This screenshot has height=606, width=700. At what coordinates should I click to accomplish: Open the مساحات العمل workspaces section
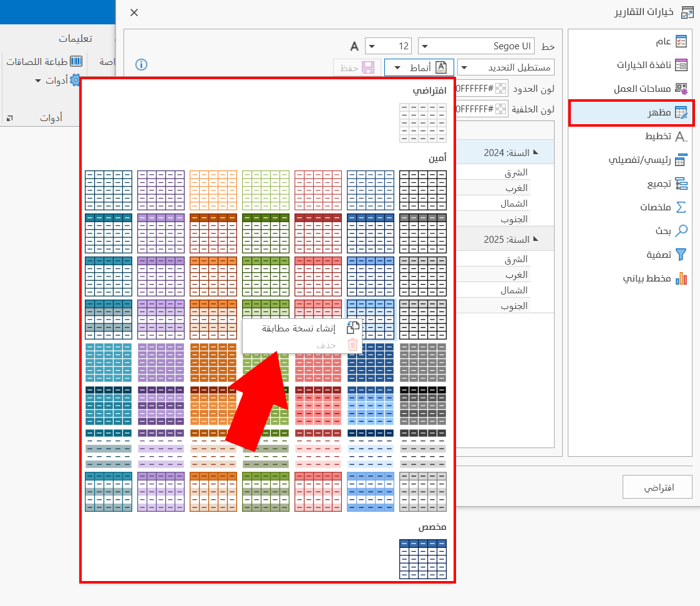coord(650,89)
